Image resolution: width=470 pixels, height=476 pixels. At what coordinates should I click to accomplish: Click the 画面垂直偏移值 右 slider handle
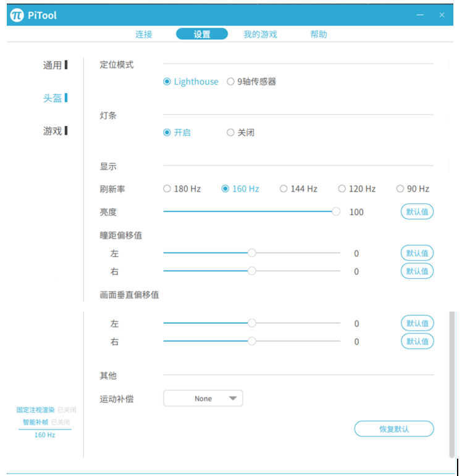[252, 341]
